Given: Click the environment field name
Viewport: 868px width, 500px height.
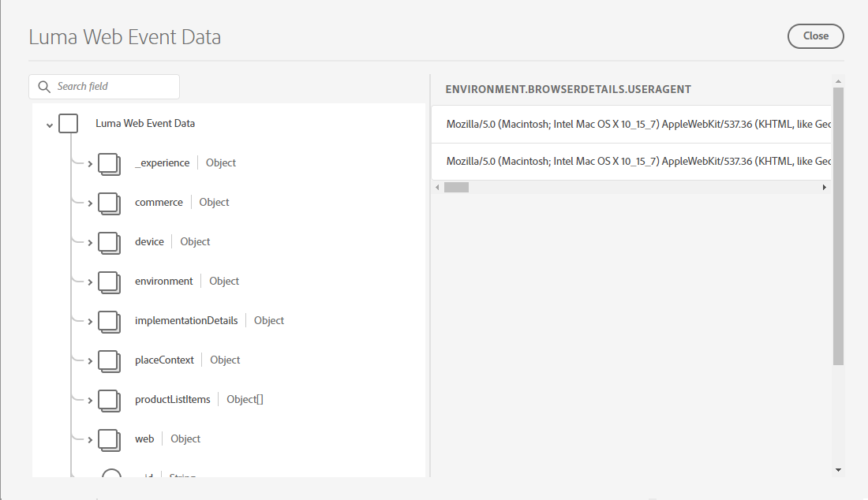Looking at the screenshot, I should click(x=164, y=281).
